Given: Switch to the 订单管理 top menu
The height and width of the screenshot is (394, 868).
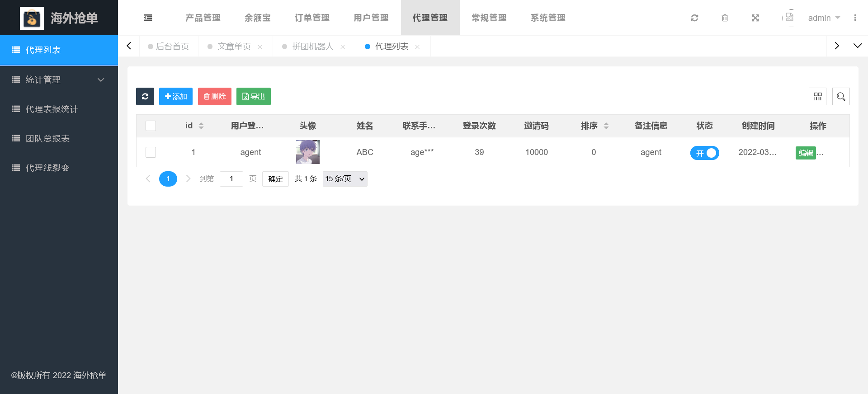Looking at the screenshot, I should click(x=312, y=18).
